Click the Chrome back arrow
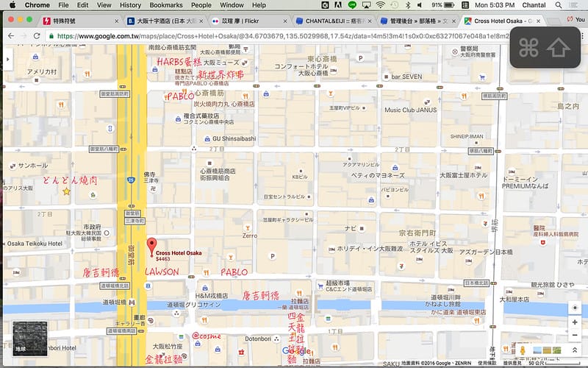This screenshot has height=368, width=588. pyautogui.click(x=11, y=35)
